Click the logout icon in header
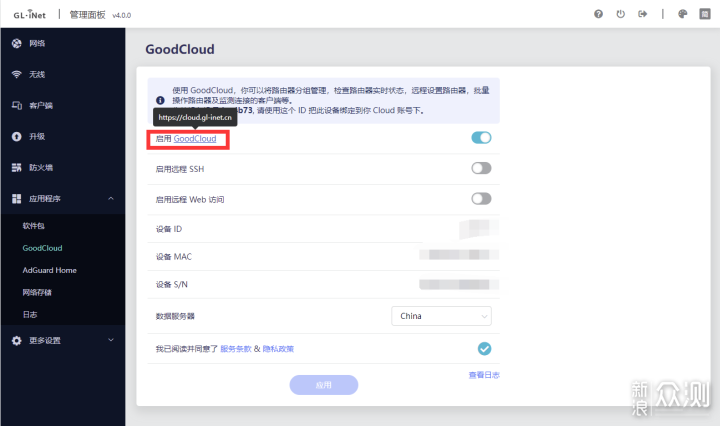 642,14
